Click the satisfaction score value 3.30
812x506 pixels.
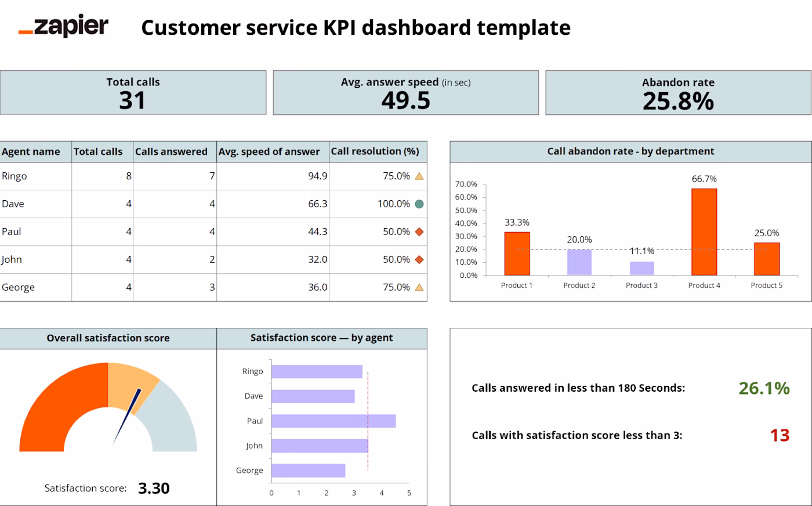click(154, 488)
